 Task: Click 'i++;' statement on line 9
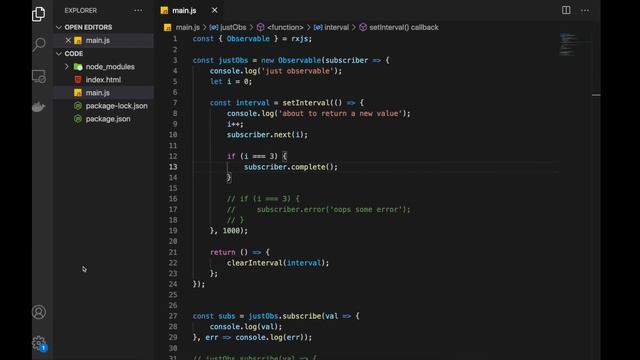click(x=235, y=124)
